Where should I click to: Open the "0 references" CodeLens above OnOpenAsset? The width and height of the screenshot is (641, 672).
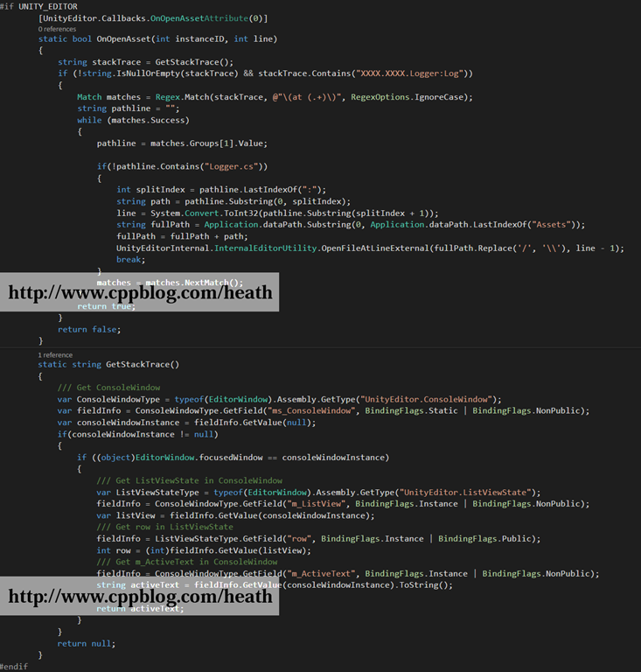tap(57, 29)
